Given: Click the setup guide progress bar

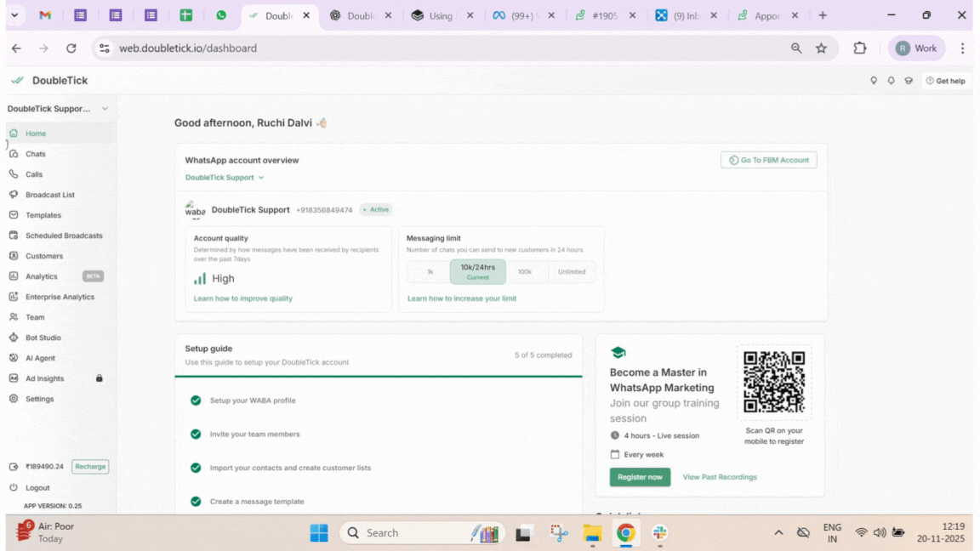Looking at the screenshot, I should 379,375.
